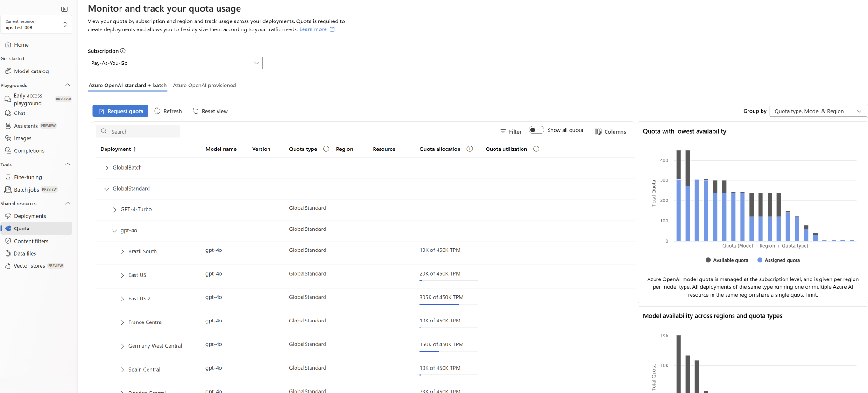
Task: Click the Data files icon
Action: coord(8,253)
